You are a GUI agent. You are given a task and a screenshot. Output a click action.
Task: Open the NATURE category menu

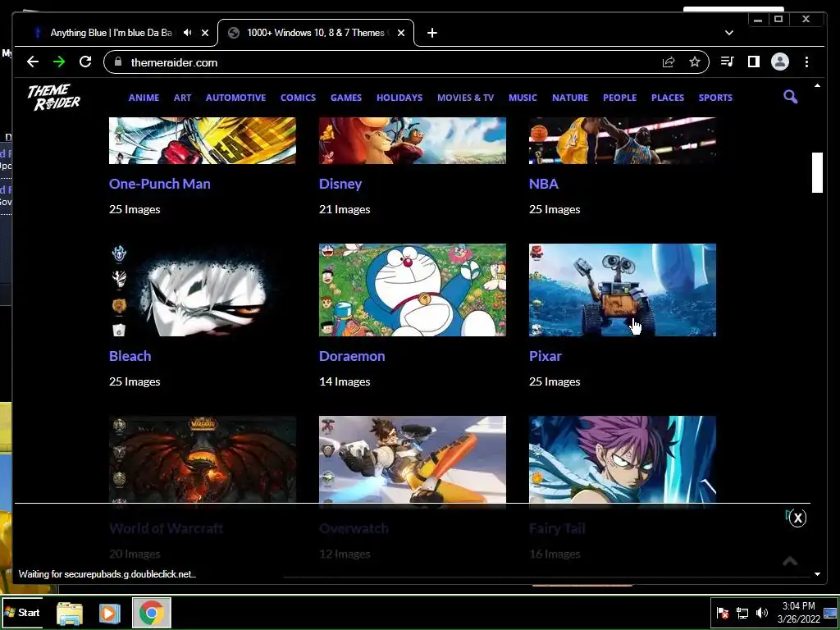click(570, 98)
